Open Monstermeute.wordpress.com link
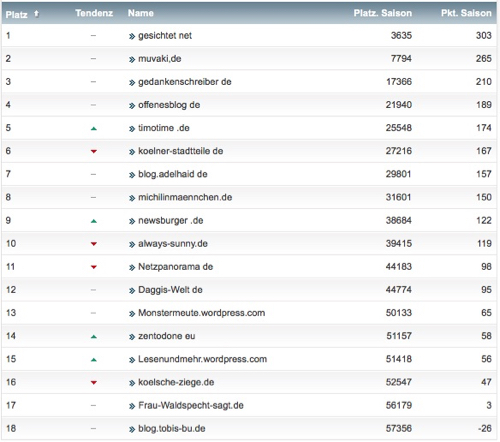This screenshot has width=500, height=442. tap(202, 313)
